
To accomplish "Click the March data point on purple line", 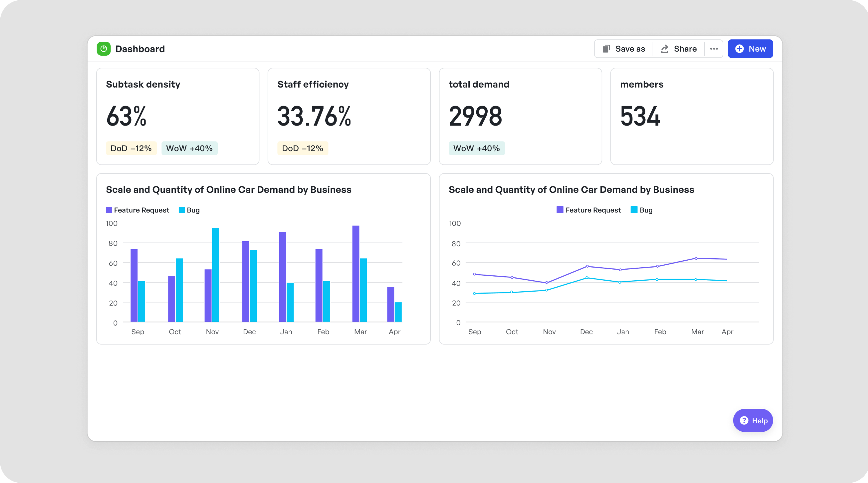I will pos(696,259).
